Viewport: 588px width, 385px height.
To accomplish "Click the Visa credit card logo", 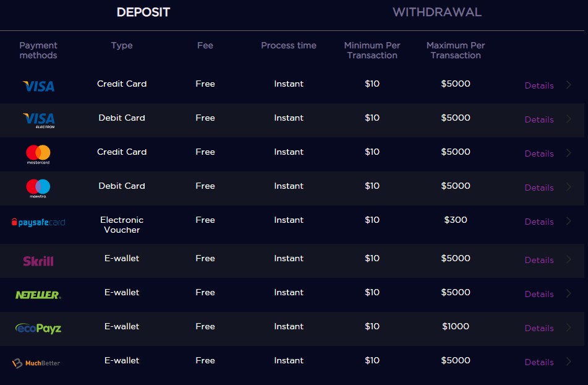I will (38, 86).
